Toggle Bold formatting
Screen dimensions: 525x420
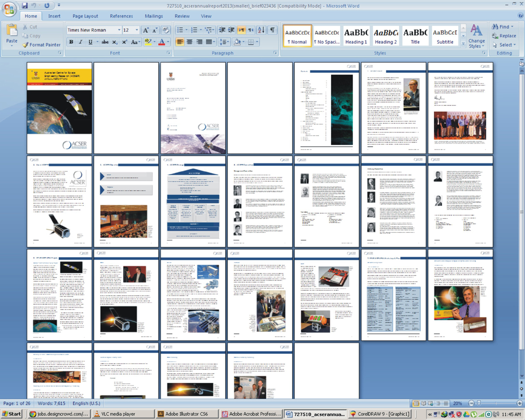[x=71, y=42]
